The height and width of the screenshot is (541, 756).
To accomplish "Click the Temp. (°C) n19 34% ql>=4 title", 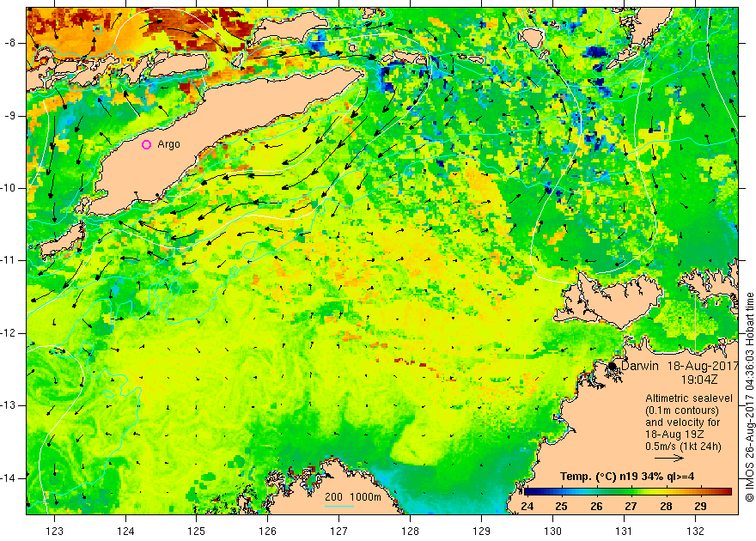I will pyautogui.click(x=627, y=477).
